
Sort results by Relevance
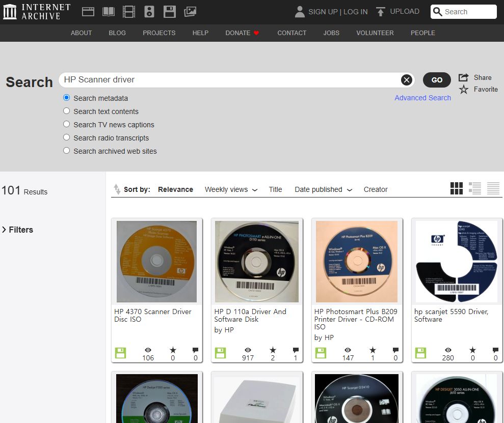(175, 190)
